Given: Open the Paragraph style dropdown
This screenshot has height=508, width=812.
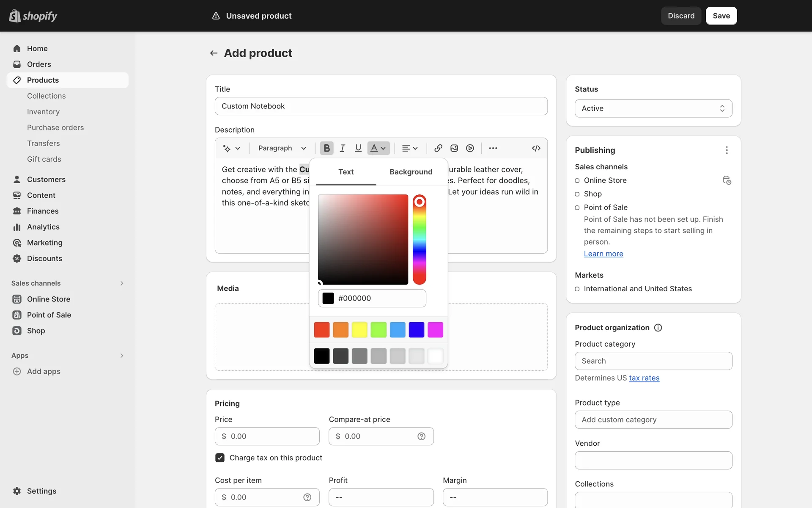Looking at the screenshot, I should tap(282, 148).
